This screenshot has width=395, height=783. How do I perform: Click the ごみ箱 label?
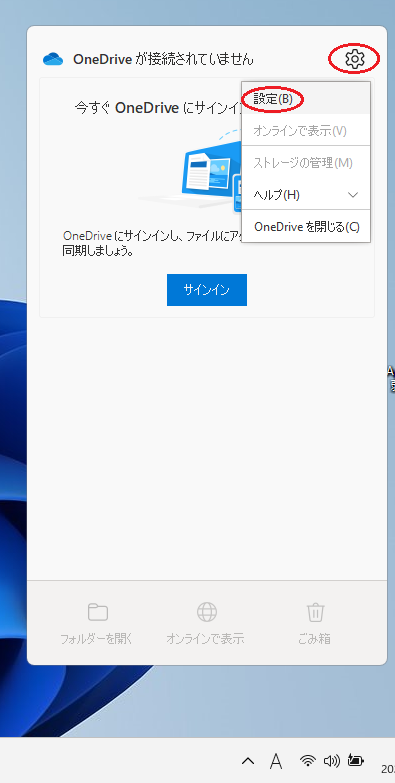[x=314, y=638]
